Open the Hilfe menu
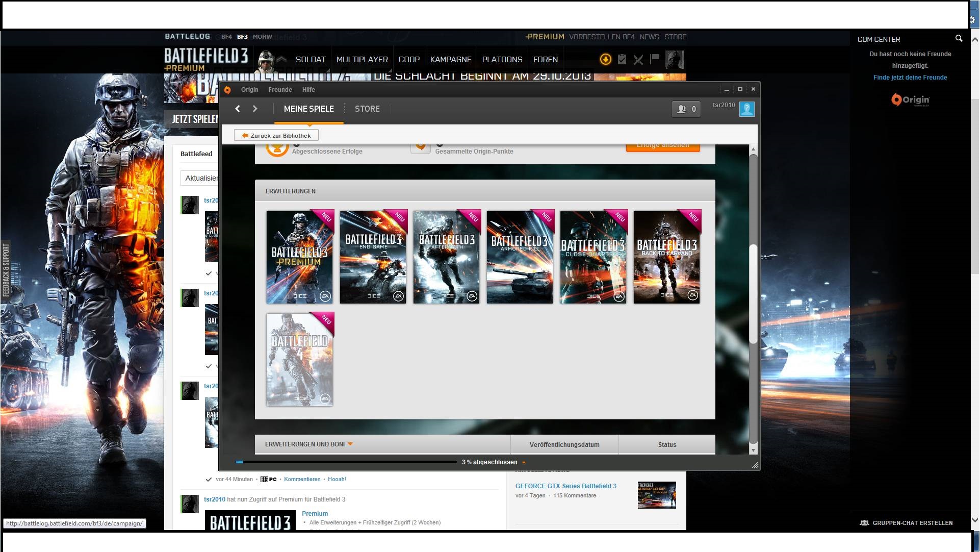This screenshot has height=552, width=980. click(x=308, y=90)
